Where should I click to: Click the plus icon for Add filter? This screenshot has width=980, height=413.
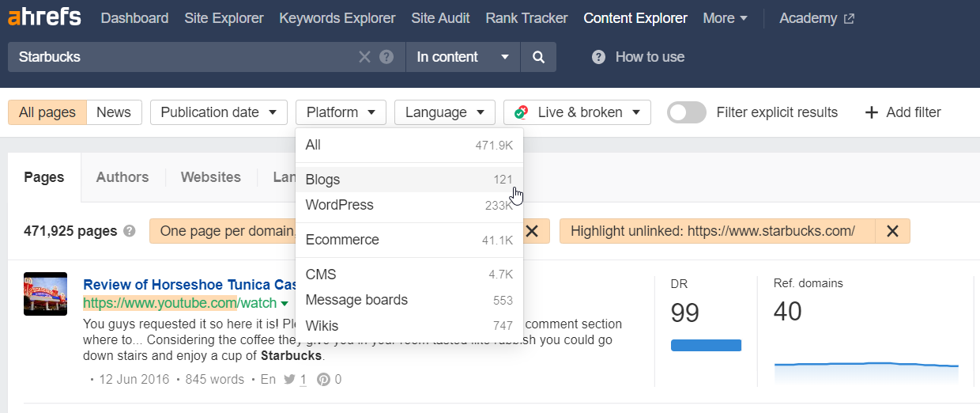click(x=872, y=112)
